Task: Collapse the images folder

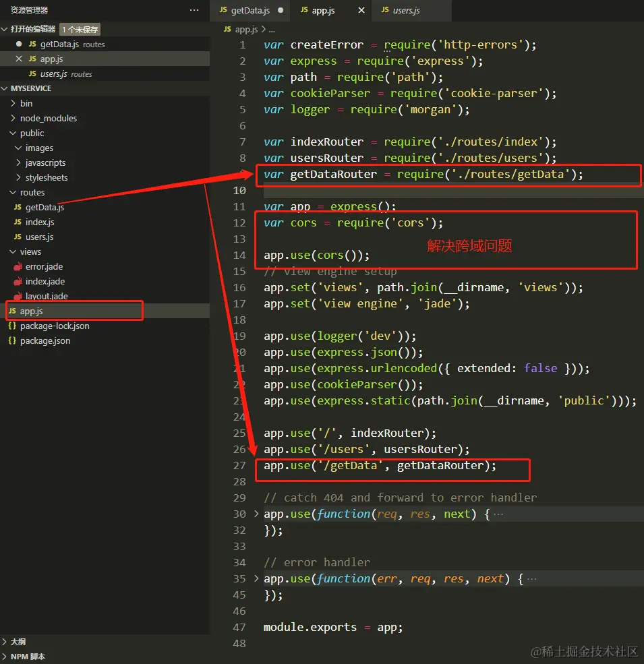Action: (18, 148)
